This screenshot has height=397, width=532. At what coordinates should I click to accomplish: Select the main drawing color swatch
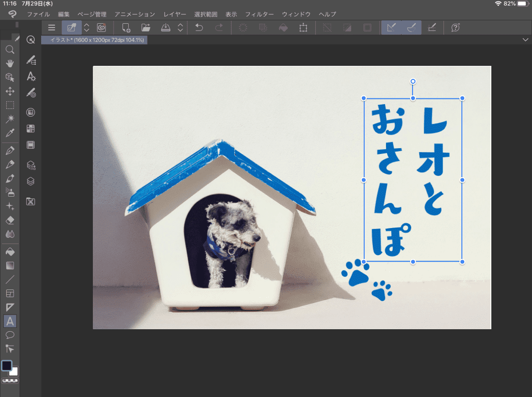point(7,366)
